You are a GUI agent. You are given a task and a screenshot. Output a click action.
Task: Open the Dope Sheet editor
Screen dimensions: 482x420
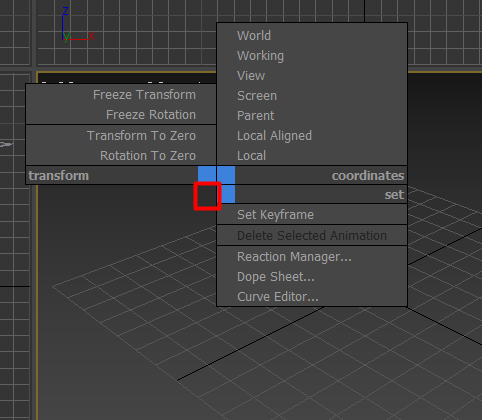pos(312,277)
